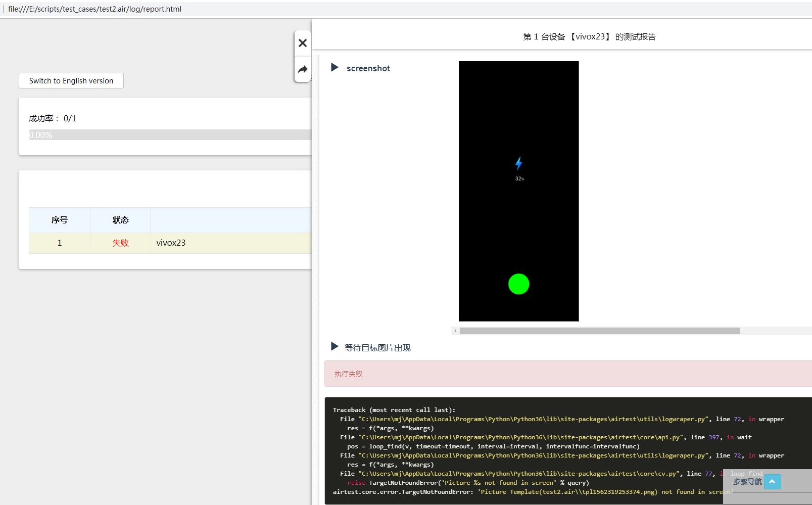This screenshot has height=505, width=812.
Task: Switch to English version
Action: [71, 81]
